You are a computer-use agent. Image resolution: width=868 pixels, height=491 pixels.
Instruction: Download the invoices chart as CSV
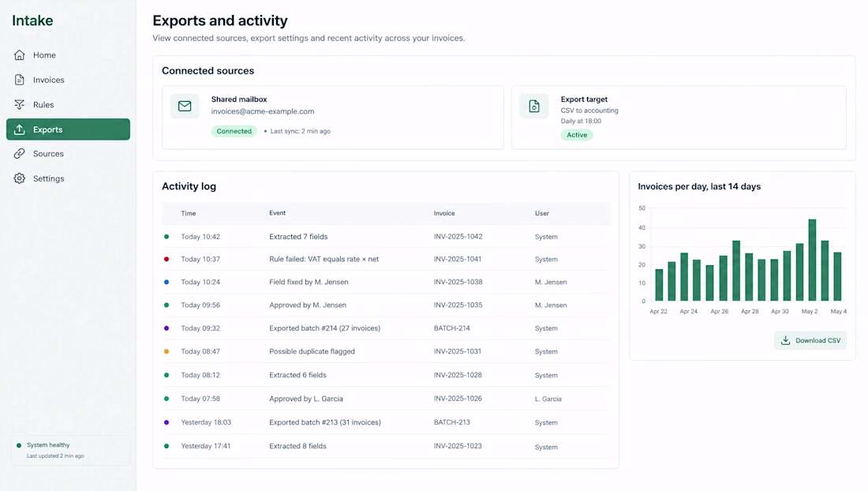click(810, 340)
